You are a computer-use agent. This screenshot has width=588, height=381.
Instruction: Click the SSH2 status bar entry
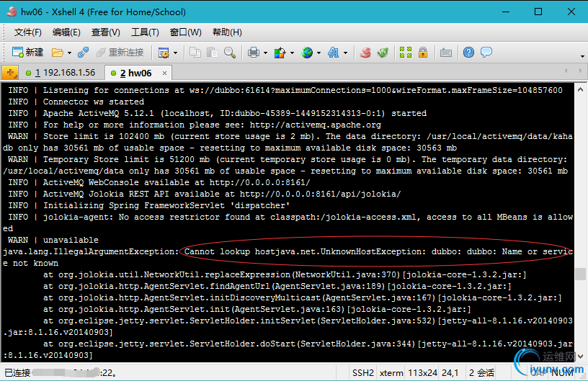(362, 373)
